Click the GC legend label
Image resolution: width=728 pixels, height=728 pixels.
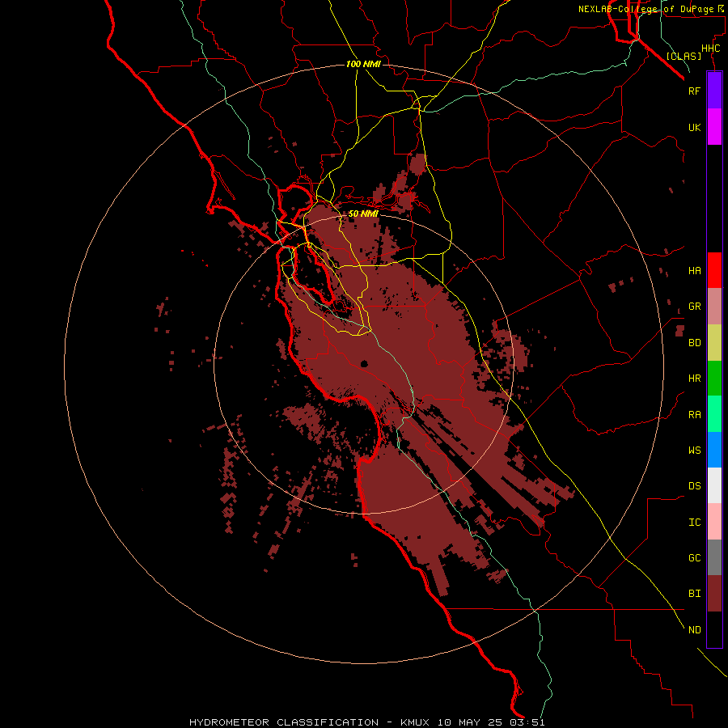pyautogui.click(x=694, y=558)
